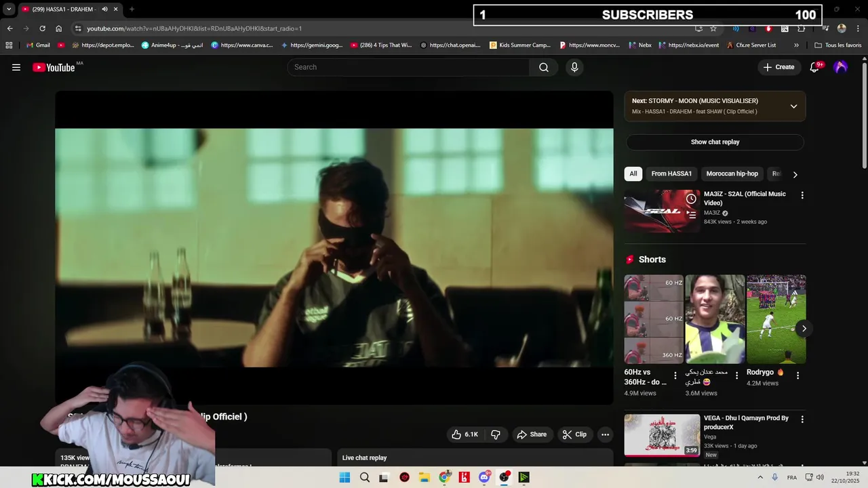The image size is (868, 488).
Task: Open Windows taskbar search
Action: point(365,477)
